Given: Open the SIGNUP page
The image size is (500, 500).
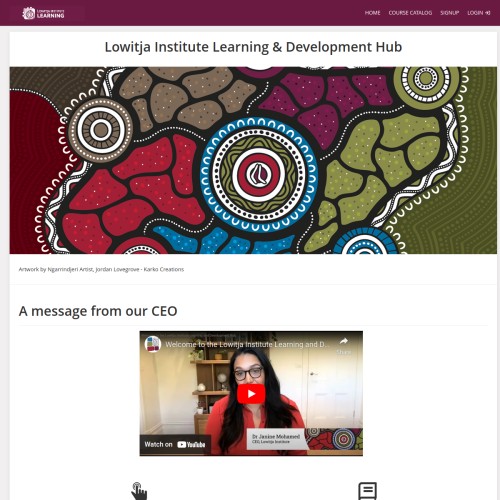Looking at the screenshot, I should (450, 13).
